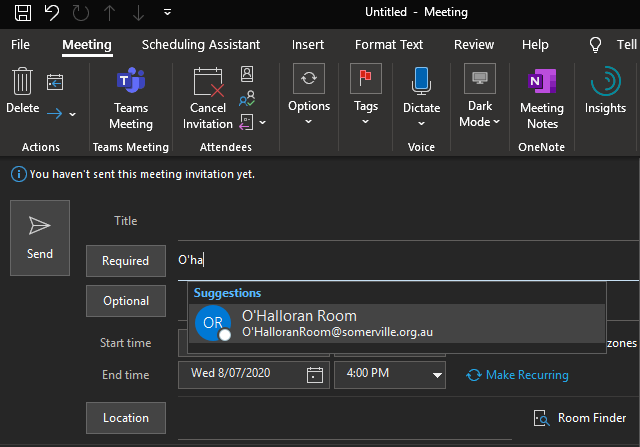Click the Make Recurring link
The height and width of the screenshot is (447, 640).
[x=518, y=375]
